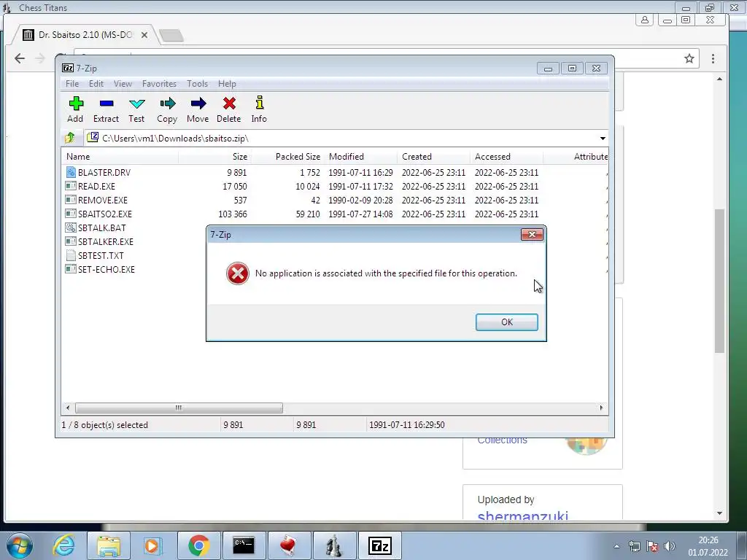Open the Edit menu
The image size is (747, 560).
click(96, 84)
